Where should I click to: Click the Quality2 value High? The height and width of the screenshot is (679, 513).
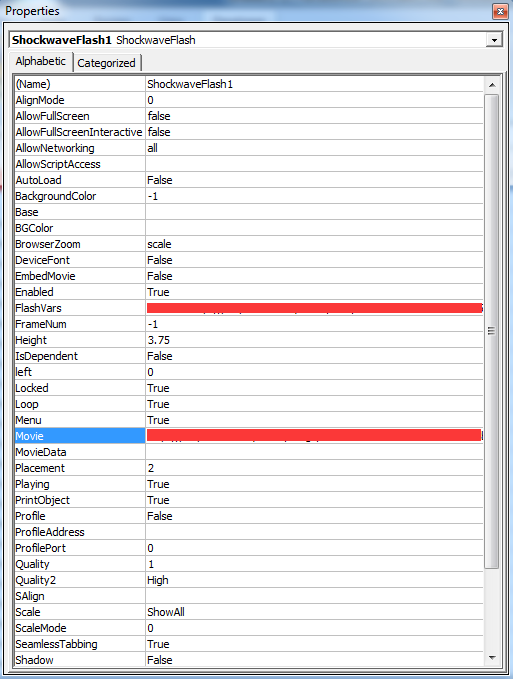pos(314,581)
